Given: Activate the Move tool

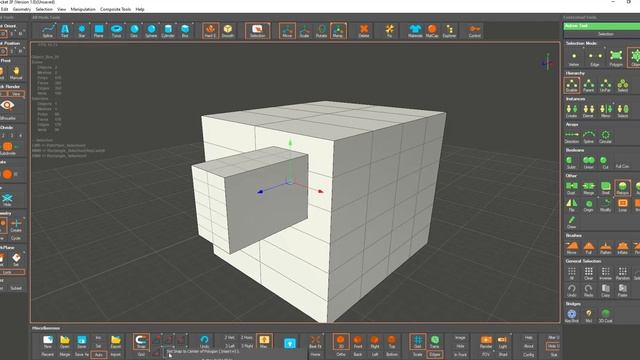Looking at the screenshot, I should (287, 31).
